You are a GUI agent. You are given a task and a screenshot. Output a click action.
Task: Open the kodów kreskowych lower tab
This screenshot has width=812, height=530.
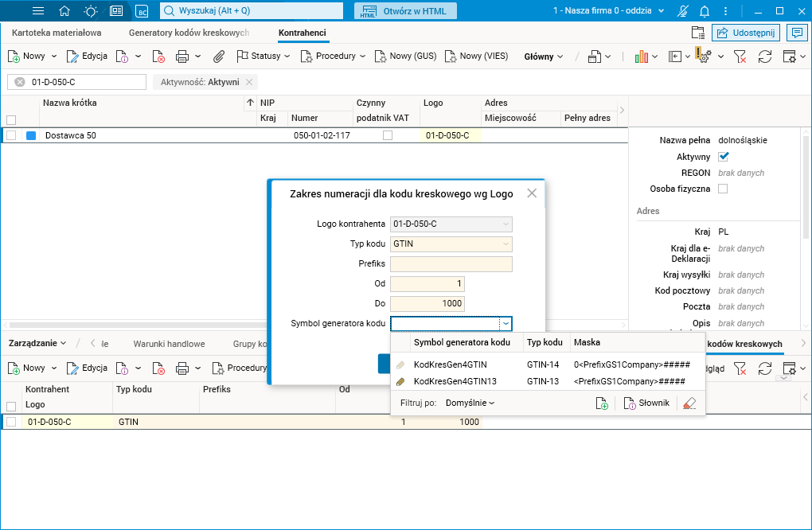[744, 345]
